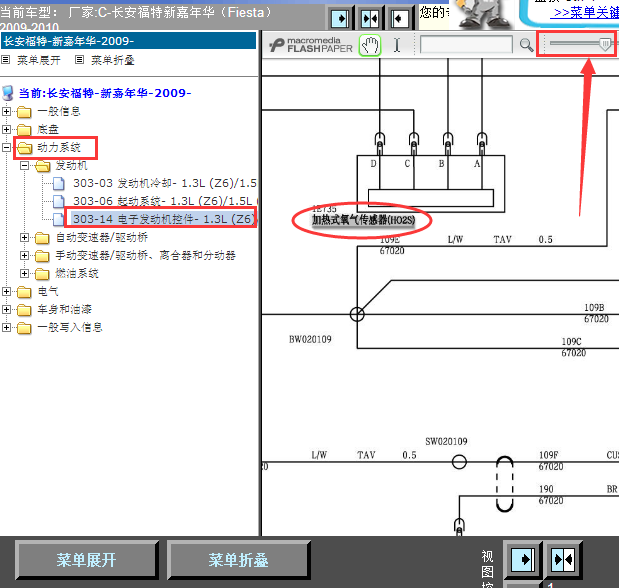
Task: Click the 菜单展开 icon above the tree
Action: click(6, 60)
